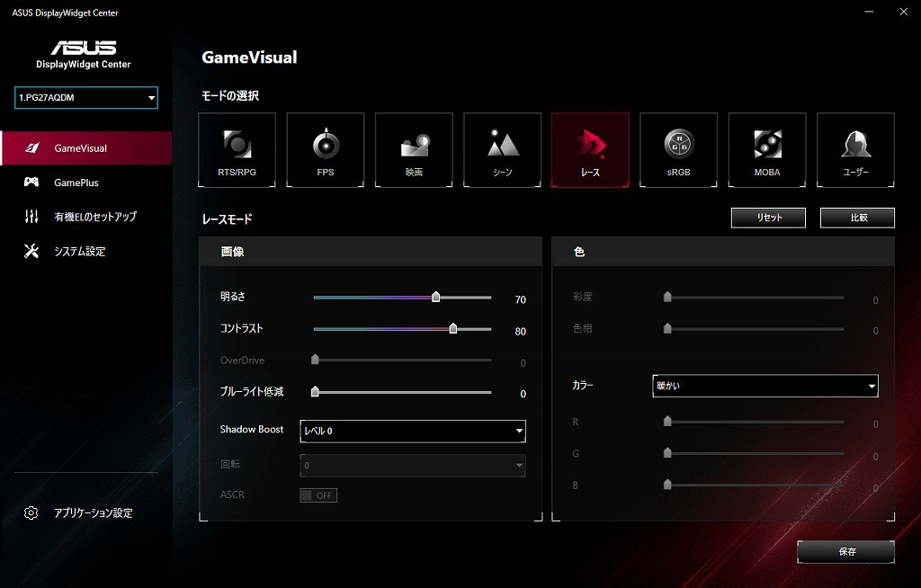Minimize the DisplayWidget Center window
The width and height of the screenshot is (921, 588).
[869, 12]
